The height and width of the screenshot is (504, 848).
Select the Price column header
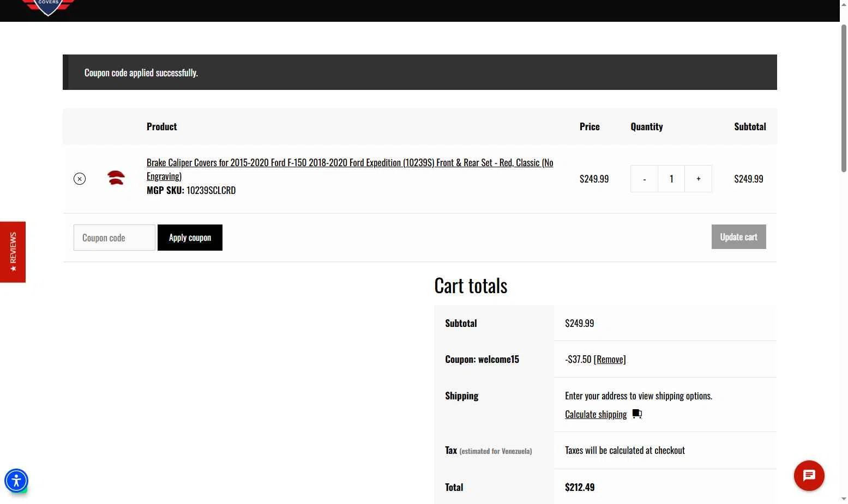pos(590,126)
